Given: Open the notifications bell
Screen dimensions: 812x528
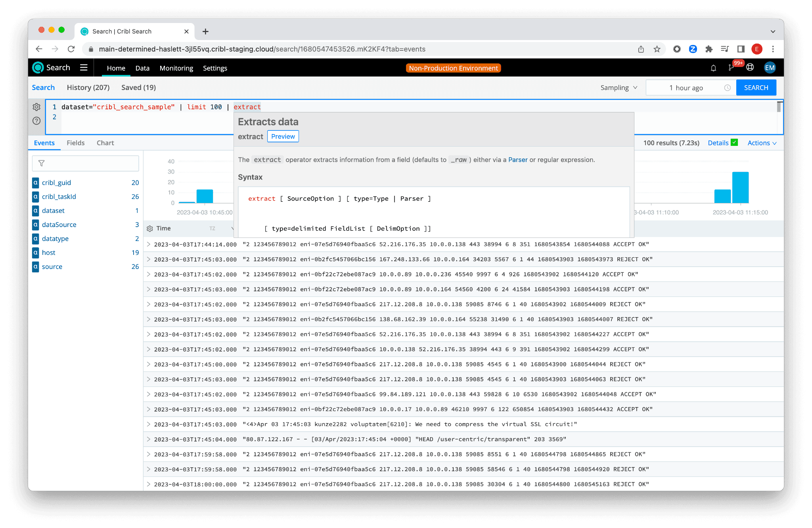Looking at the screenshot, I should point(713,68).
